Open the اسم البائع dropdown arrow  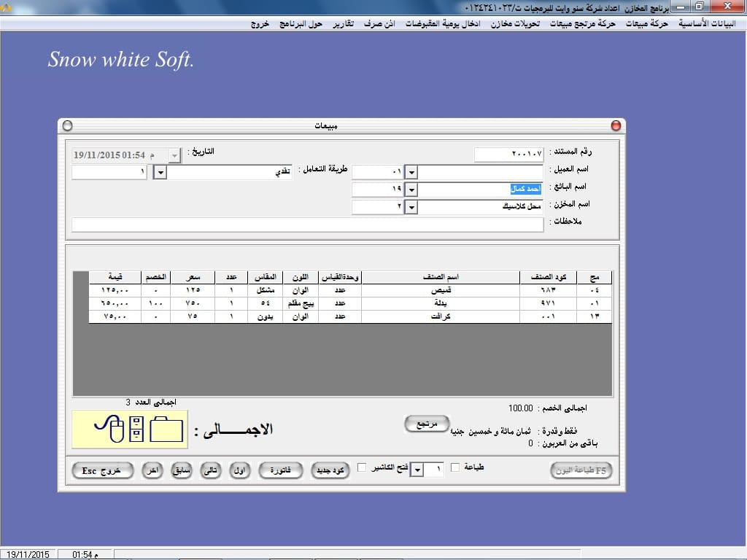[x=411, y=190]
